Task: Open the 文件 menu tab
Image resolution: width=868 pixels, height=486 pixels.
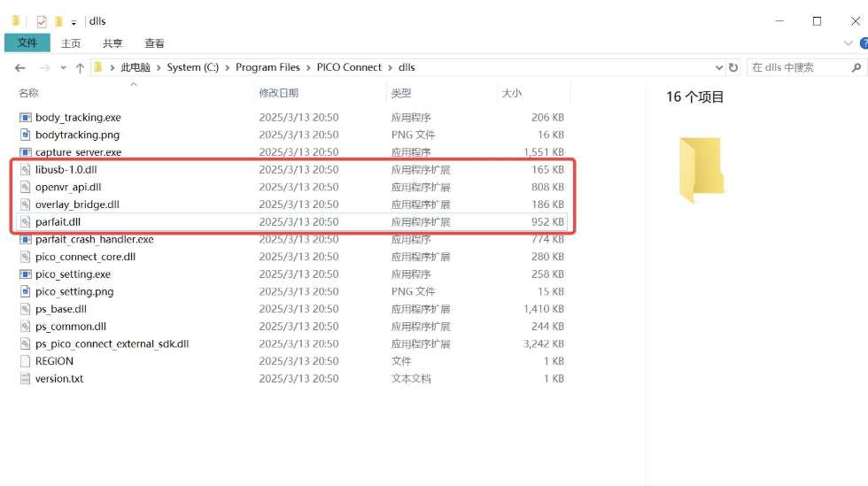Action: tap(27, 42)
